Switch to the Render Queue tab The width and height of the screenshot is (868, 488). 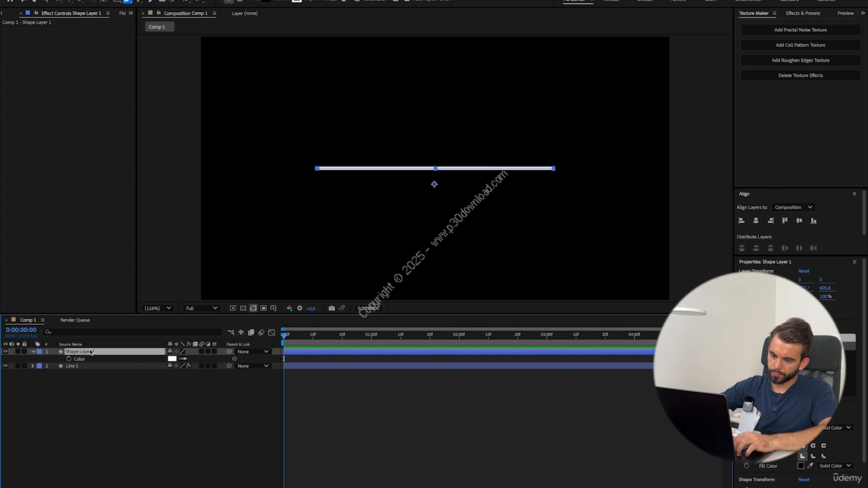click(75, 320)
